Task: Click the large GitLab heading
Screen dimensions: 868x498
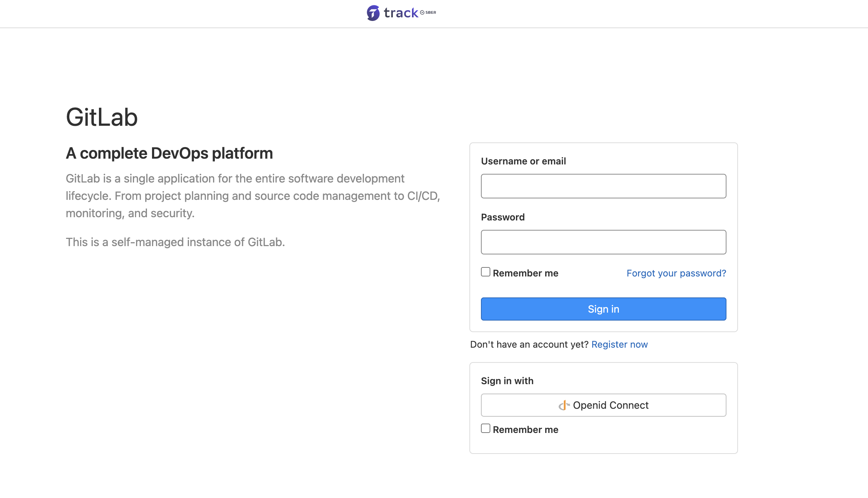Action: point(102,117)
